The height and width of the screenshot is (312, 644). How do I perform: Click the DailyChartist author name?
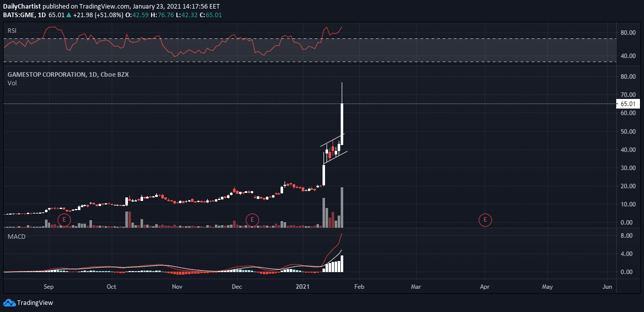[x=22, y=7]
